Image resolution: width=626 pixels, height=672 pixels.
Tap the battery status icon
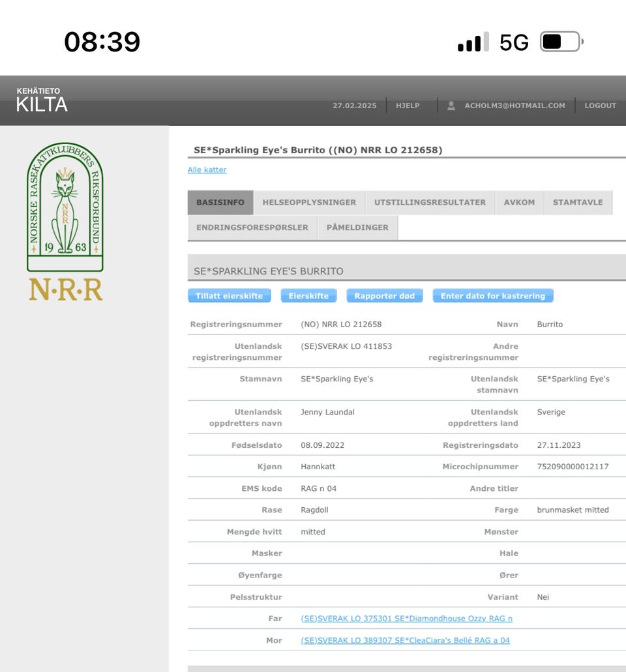[561, 42]
